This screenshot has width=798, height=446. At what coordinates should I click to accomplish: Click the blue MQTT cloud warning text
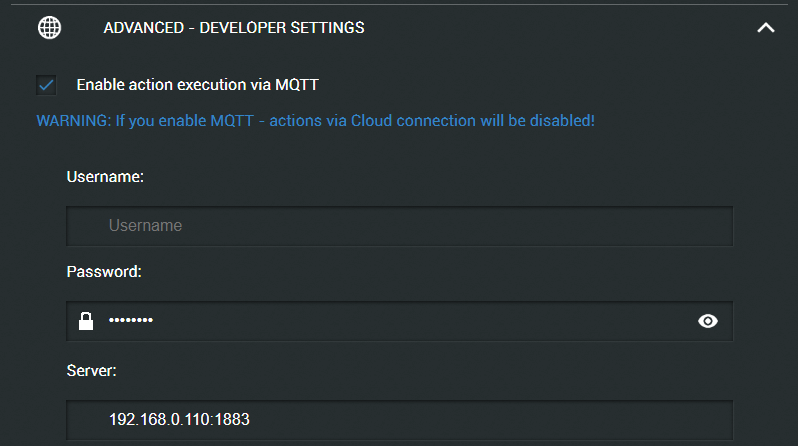pos(316,121)
